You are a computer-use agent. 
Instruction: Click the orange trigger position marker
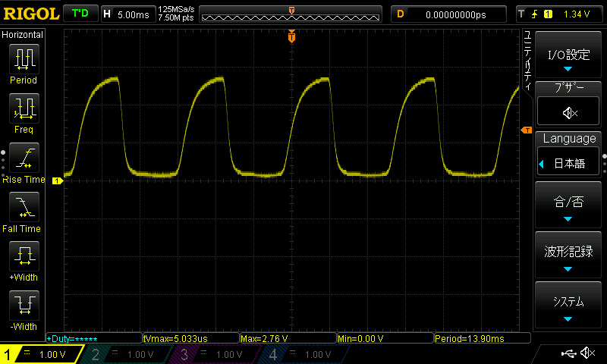[291, 36]
